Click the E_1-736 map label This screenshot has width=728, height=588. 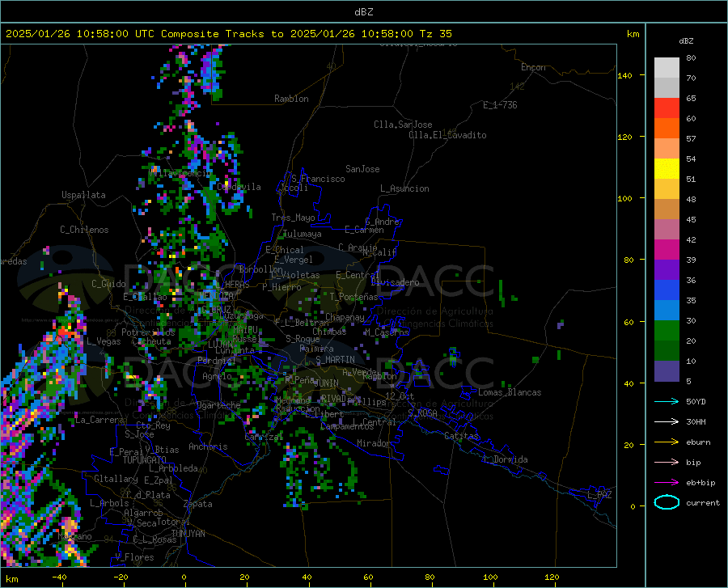click(500, 105)
